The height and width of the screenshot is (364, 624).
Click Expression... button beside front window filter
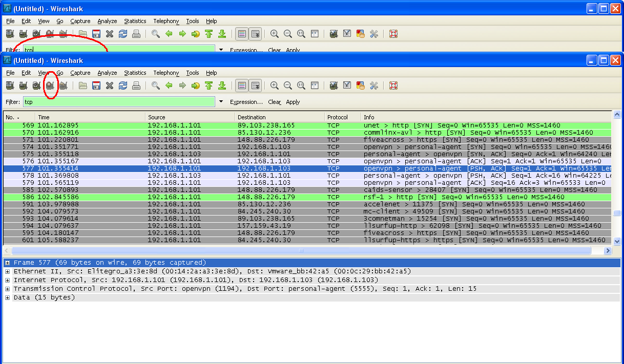click(246, 102)
